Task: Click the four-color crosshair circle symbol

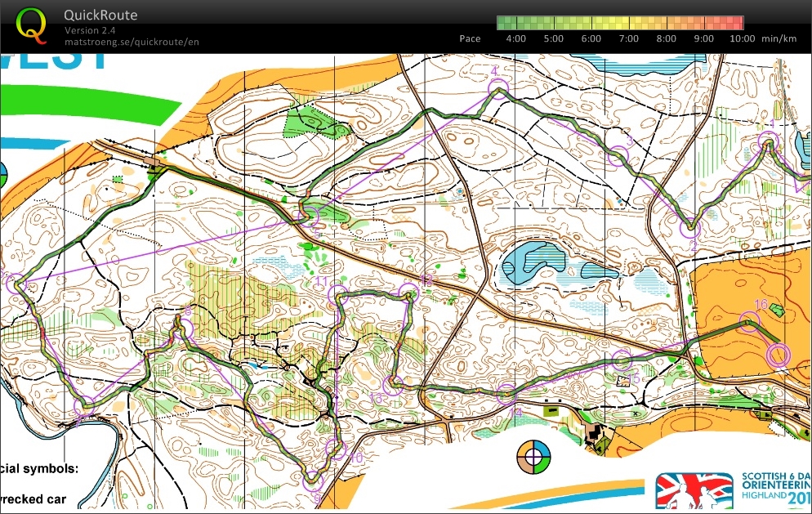Action: click(x=534, y=456)
